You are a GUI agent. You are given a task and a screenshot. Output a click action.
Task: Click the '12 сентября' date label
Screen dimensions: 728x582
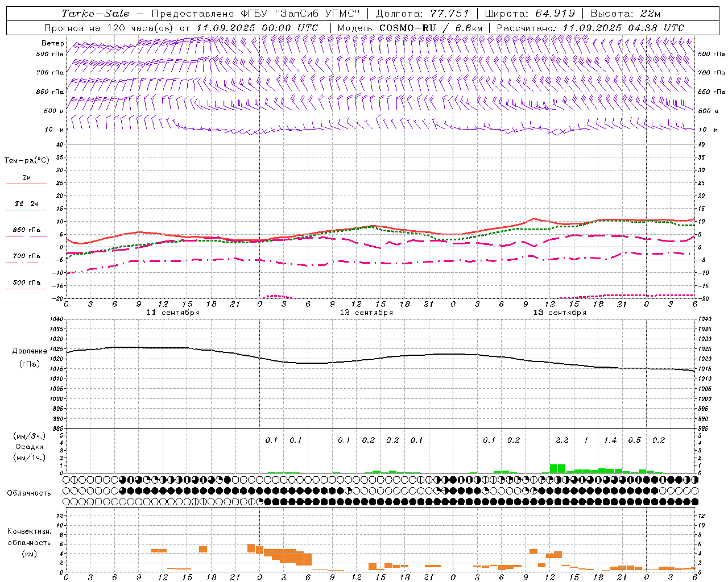tap(366, 313)
